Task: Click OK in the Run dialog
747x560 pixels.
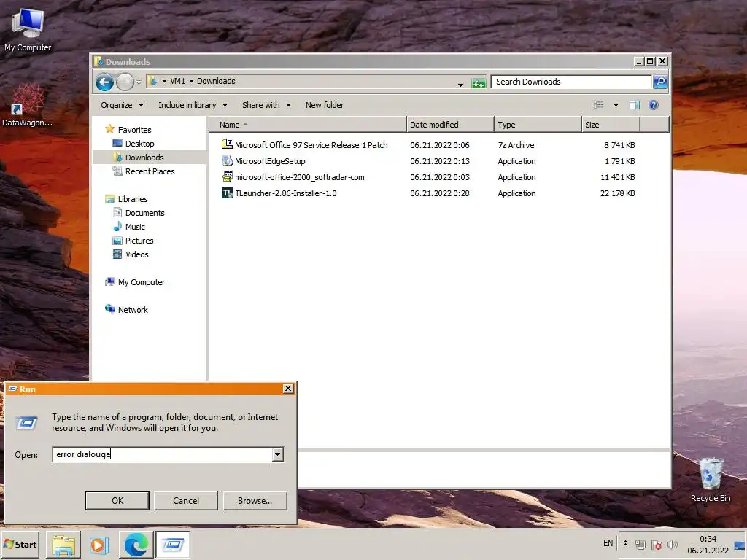Action: (x=117, y=500)
